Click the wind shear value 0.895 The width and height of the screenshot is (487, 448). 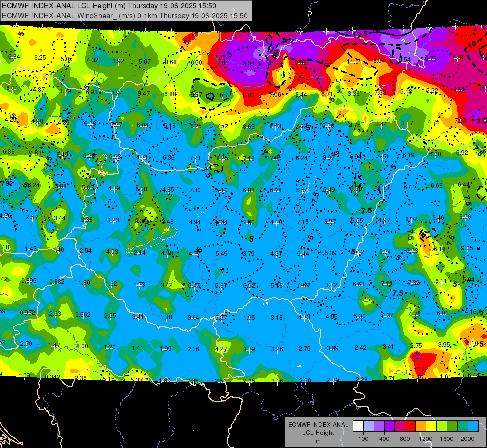(29, 281)
